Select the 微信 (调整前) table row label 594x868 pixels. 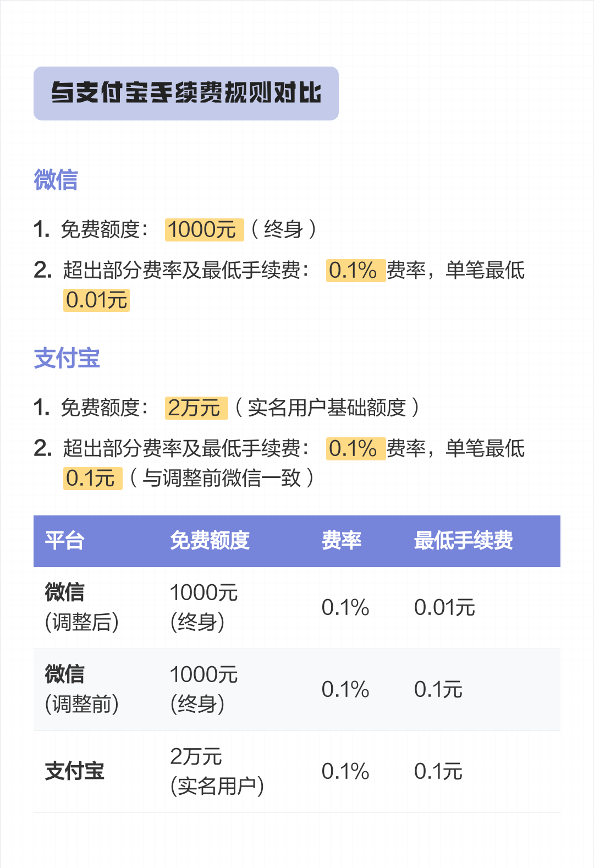pyautogui.click(x=81, y=689)
